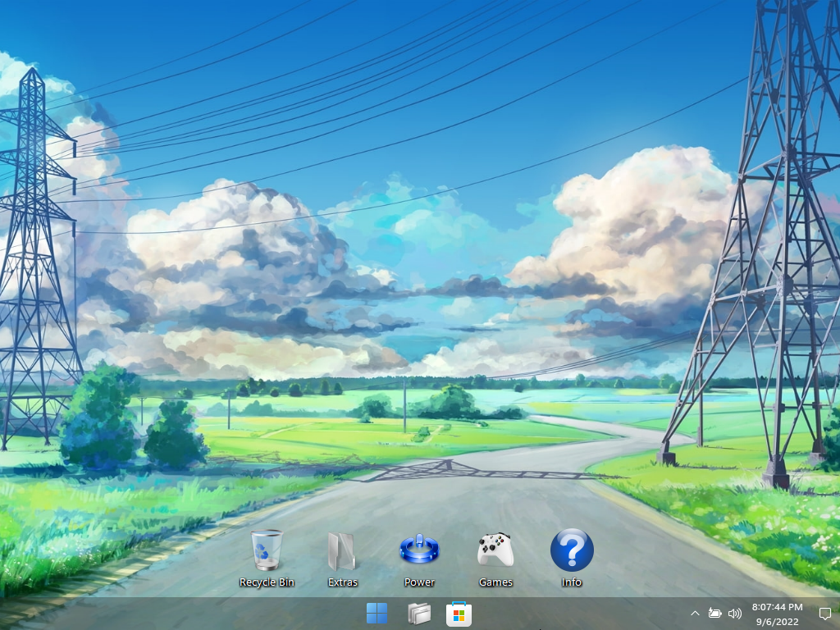
Task: Open the Extras folder icon
Action: coord(342,551)
